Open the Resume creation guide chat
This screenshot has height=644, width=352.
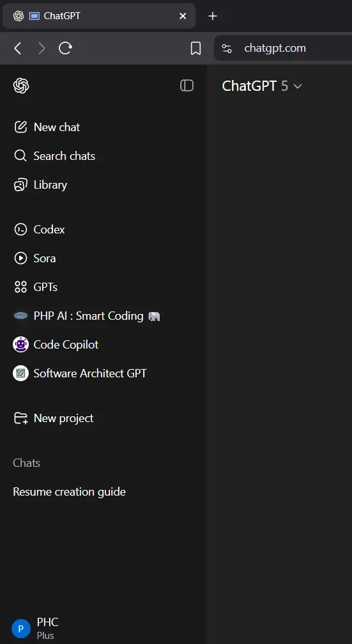(103, 492)
